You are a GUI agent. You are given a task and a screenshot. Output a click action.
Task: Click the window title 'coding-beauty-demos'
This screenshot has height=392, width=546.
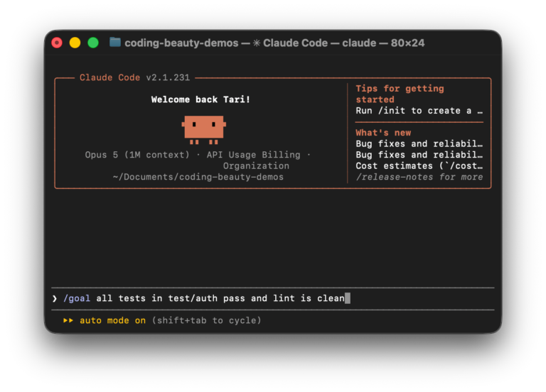pyautogui.click(x=181, y=43)
